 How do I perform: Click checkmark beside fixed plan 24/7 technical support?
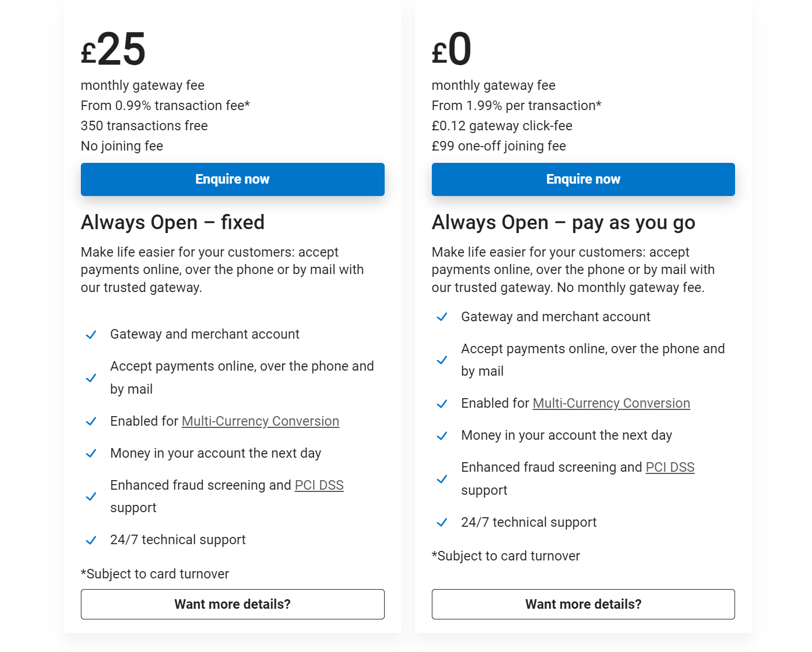(90, 540)
